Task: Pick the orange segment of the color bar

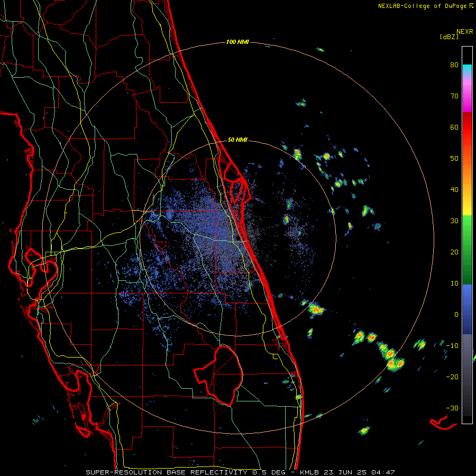Action: tap(467, 173)
